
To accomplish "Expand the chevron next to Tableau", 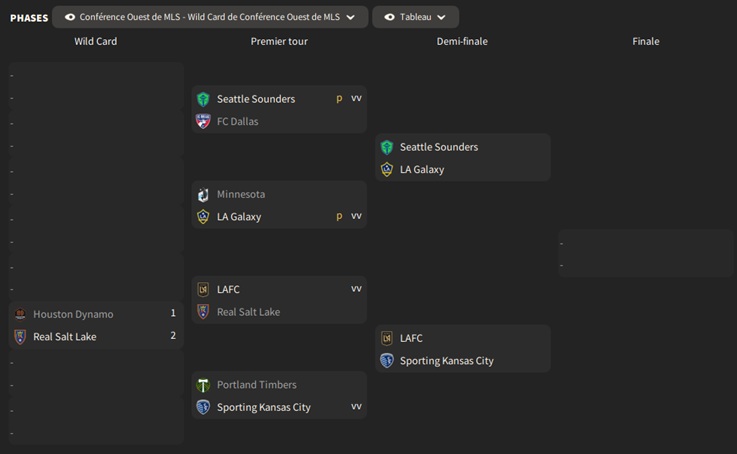I will tap(441, 17).
